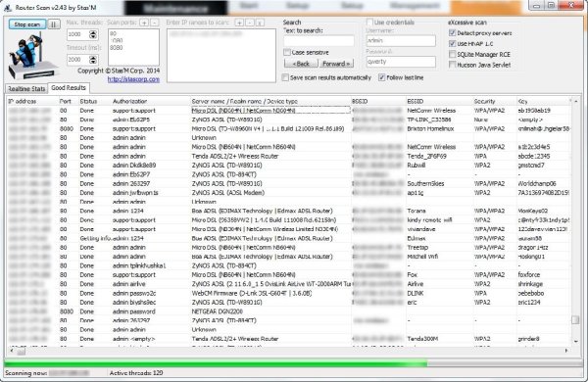Click the key cell 'abcde12345'
The height and width of the screenshot is (382, 588).
[534, 156]
